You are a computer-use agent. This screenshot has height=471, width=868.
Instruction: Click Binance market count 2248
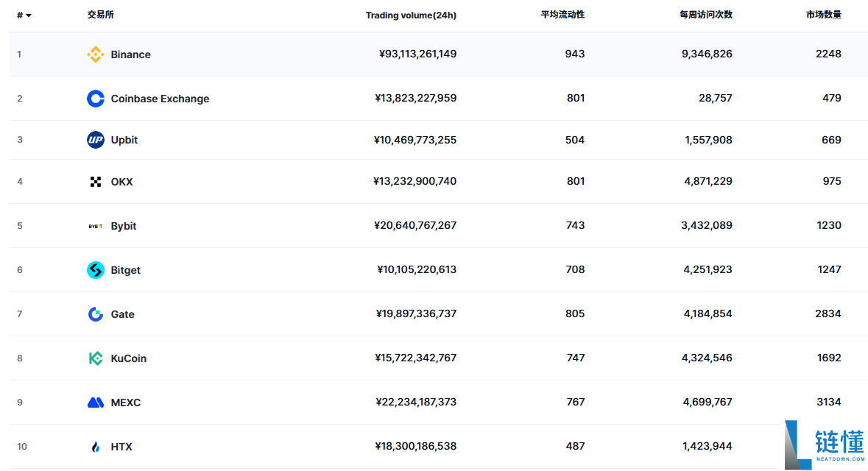click(829, 54)
